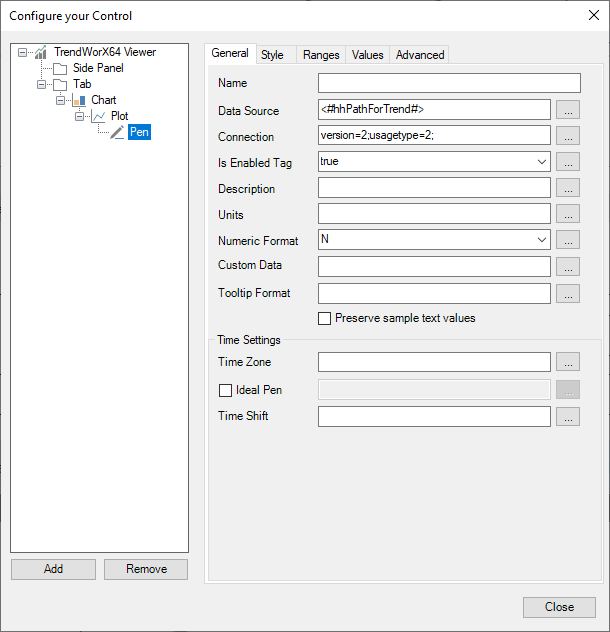Open the Numeric Format dropdown
Image resolution: width=610 pixels, height=632 pixels.
(x=541, y=240)
